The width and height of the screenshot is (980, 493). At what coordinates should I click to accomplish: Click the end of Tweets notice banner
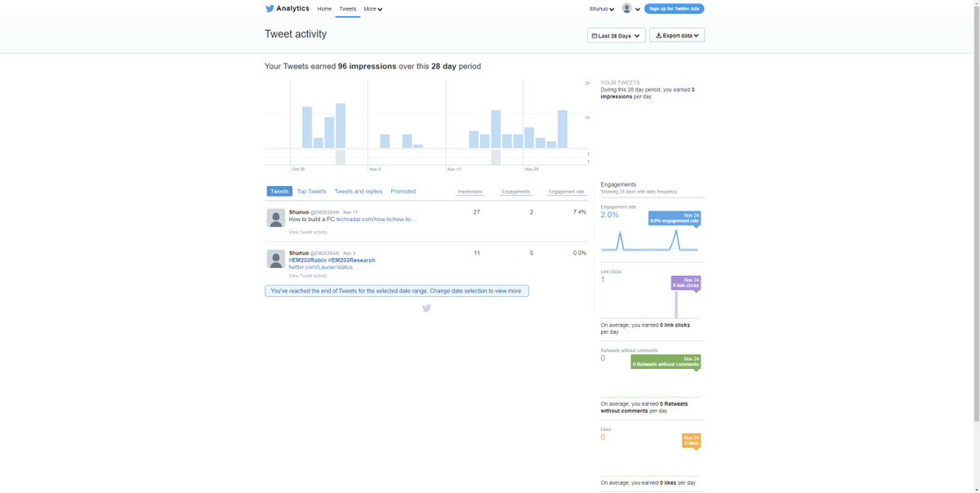pyautogui.click(x=397, y=291)
